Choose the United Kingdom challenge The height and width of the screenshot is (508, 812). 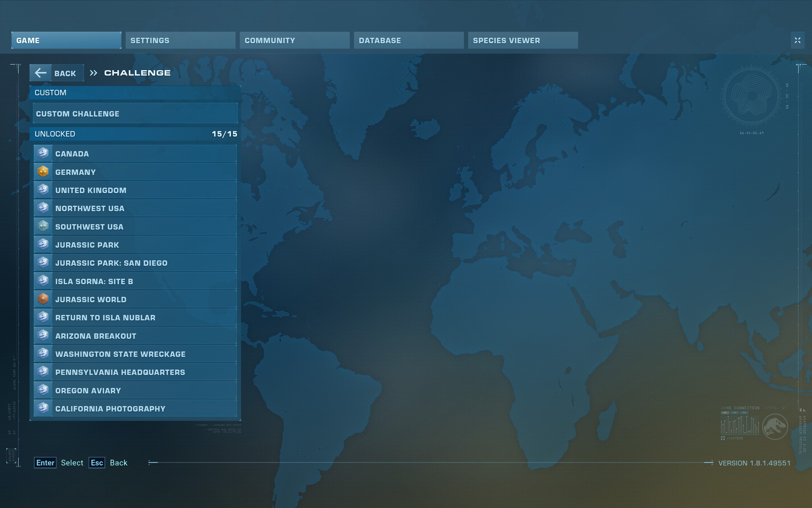[135, 190]
